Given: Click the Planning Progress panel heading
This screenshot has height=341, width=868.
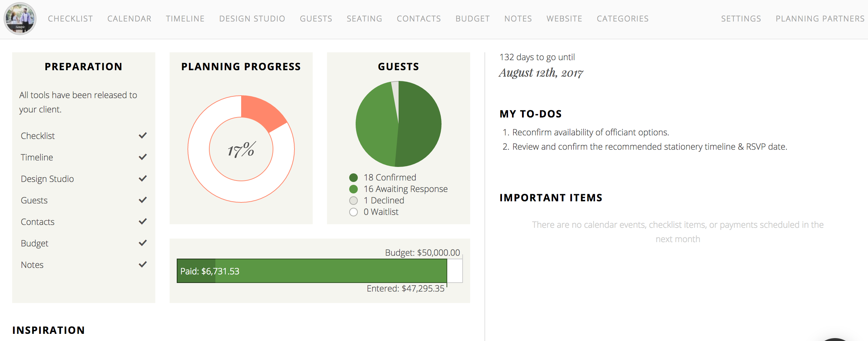Looking at the screenshot, I should click(241, 67).
